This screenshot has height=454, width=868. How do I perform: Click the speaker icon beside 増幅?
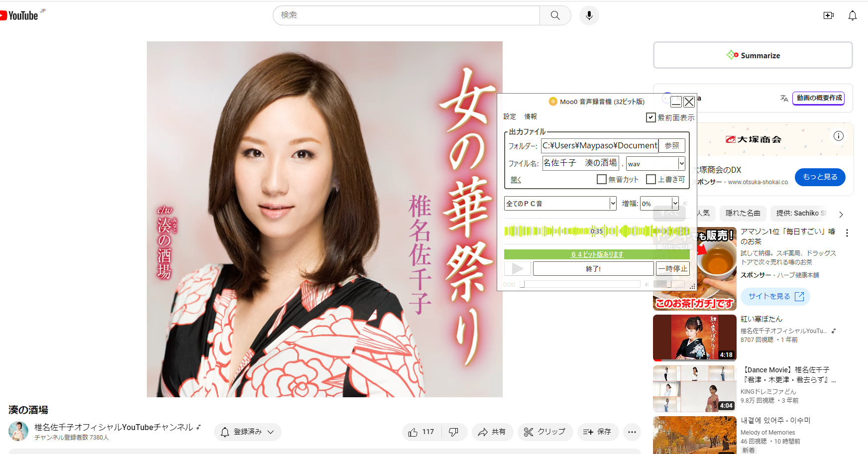coord(685,203)
